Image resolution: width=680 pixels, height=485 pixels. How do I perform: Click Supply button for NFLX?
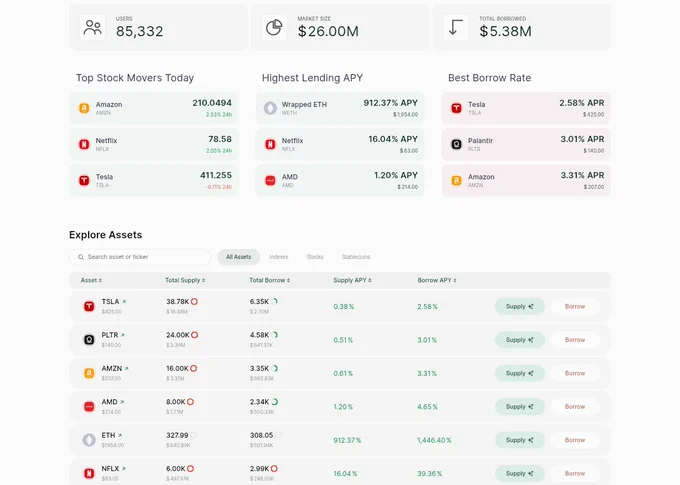click(520, 473)
